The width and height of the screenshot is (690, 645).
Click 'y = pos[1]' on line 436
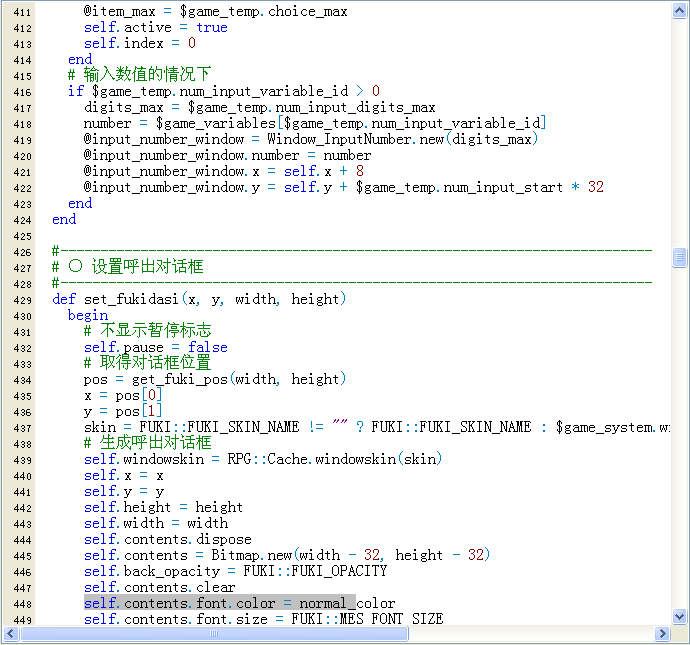(x=123, y=411)
